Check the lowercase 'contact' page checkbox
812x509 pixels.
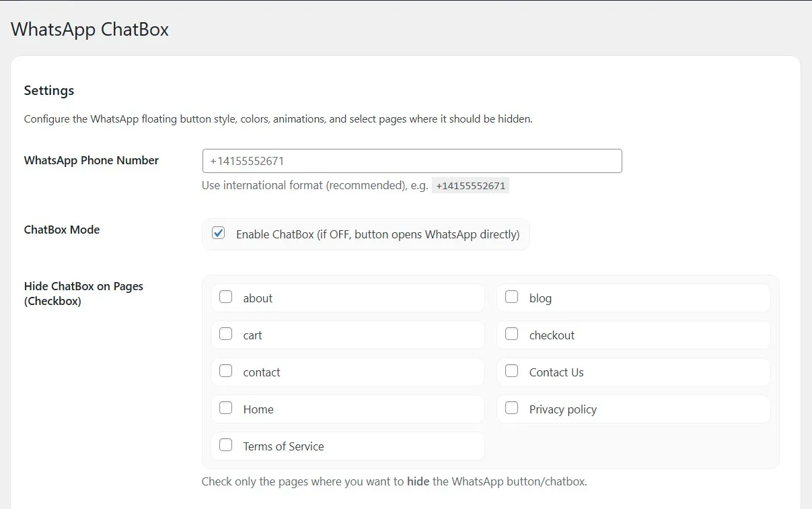coord(226,371)
